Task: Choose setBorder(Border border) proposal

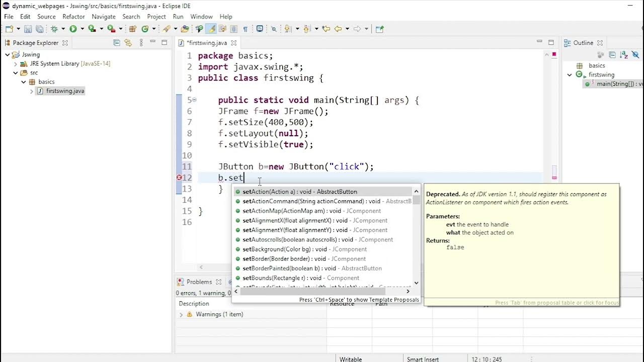Action: click(322, 259)
